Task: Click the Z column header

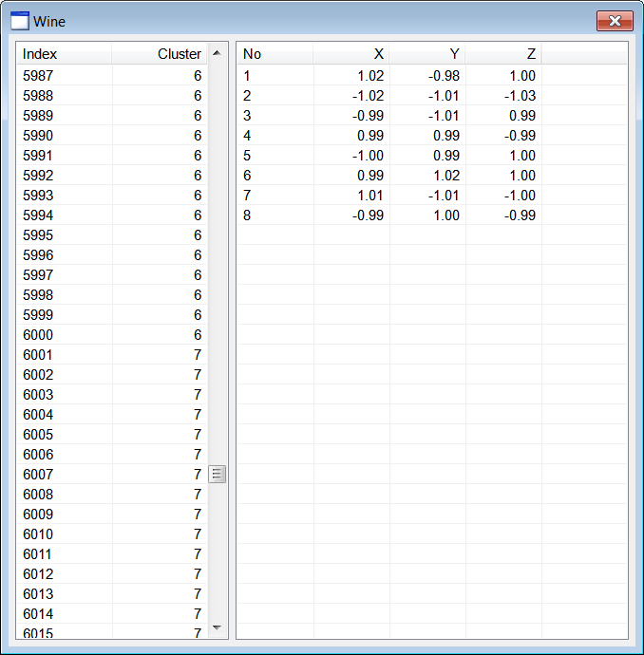Action: 503,53
